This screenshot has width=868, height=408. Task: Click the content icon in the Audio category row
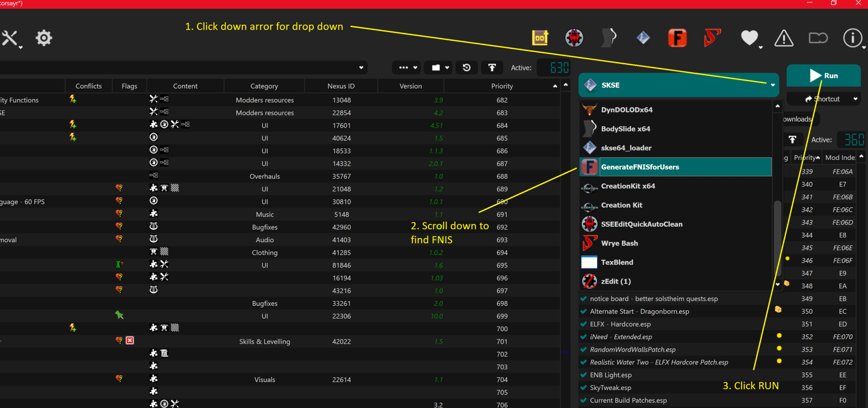tap(154, 238)
